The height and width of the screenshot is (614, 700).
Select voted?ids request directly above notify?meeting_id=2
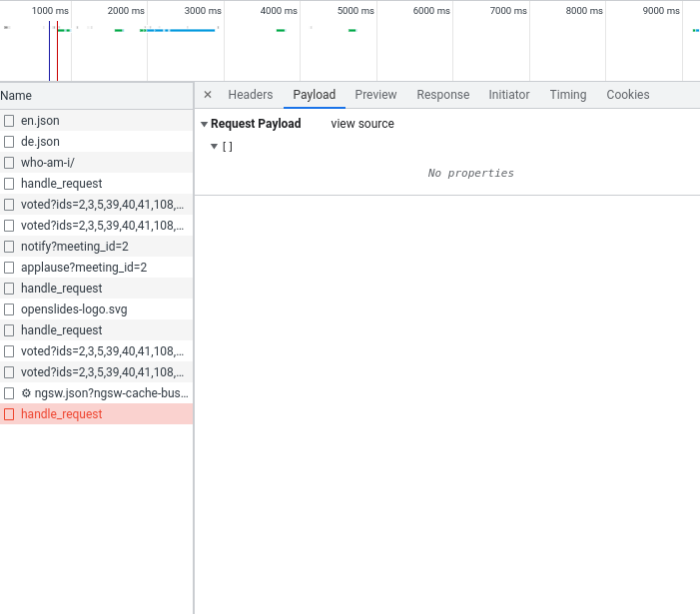click(x=97, y=226)
